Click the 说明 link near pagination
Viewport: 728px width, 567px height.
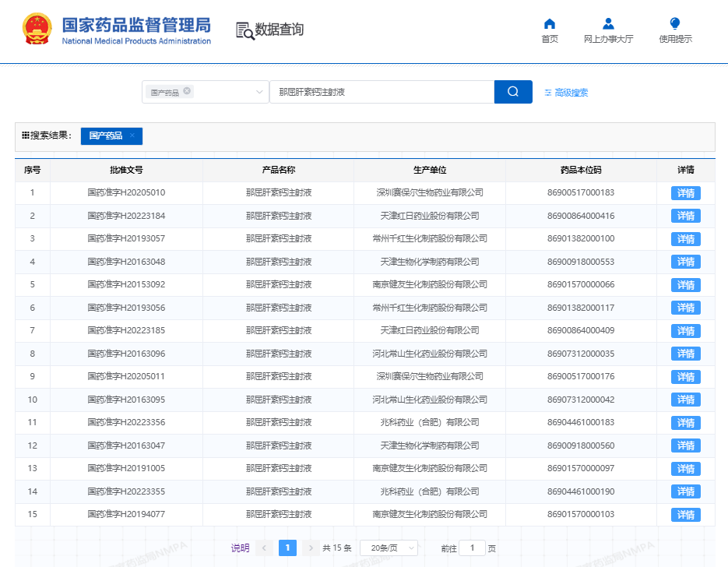pos(240,548)
